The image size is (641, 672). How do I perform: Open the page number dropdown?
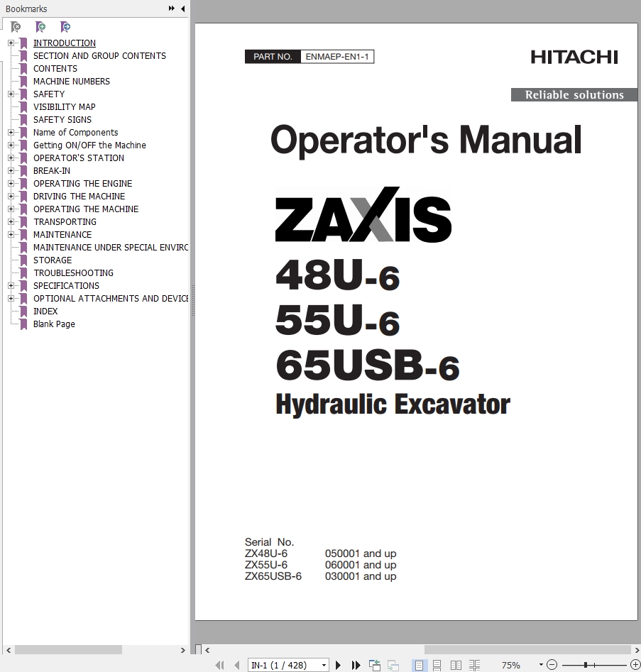tap(324, 665)
